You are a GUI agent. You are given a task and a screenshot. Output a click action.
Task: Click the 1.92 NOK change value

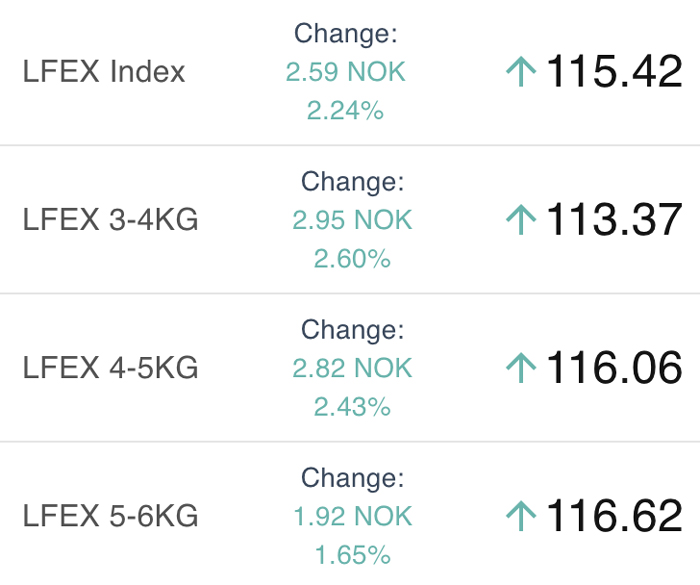click(352, 516)
